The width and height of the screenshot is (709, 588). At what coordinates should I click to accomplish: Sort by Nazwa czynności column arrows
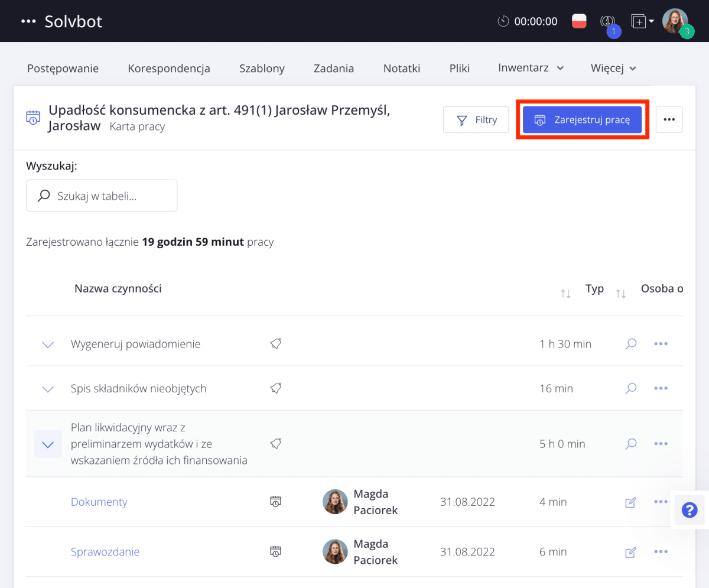point(565,294)
